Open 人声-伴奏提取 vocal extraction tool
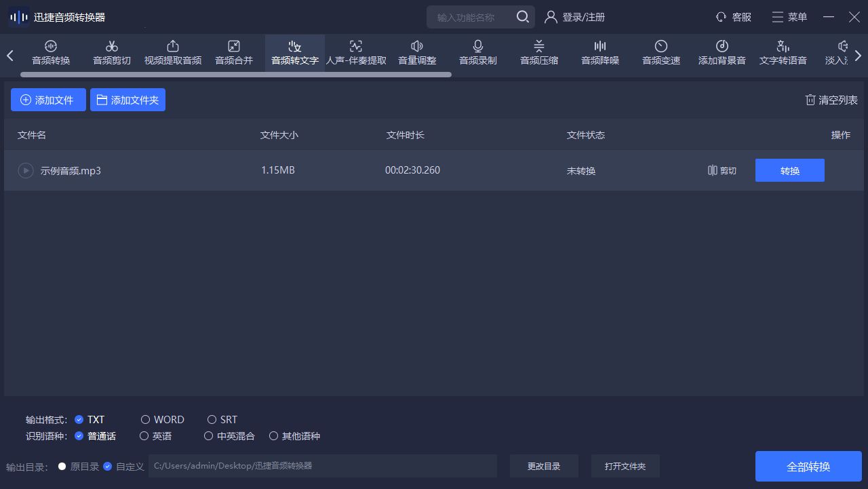The width and height of the screenshot is (868, 489). 356,52
